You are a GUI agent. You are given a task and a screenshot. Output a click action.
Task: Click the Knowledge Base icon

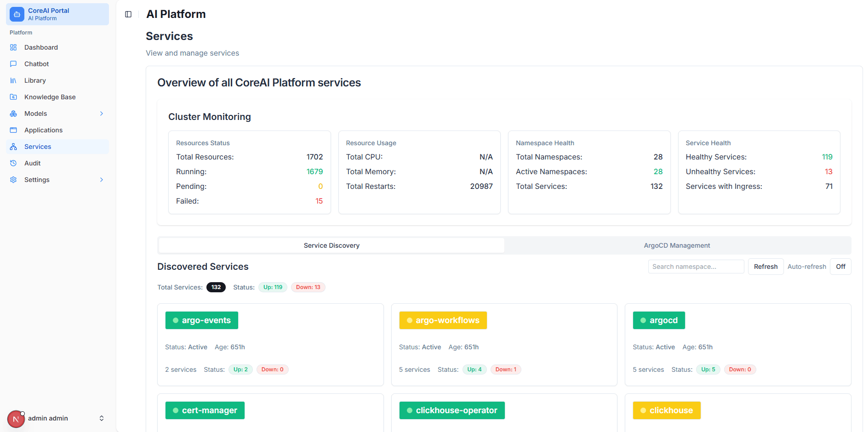coord(13,97)
